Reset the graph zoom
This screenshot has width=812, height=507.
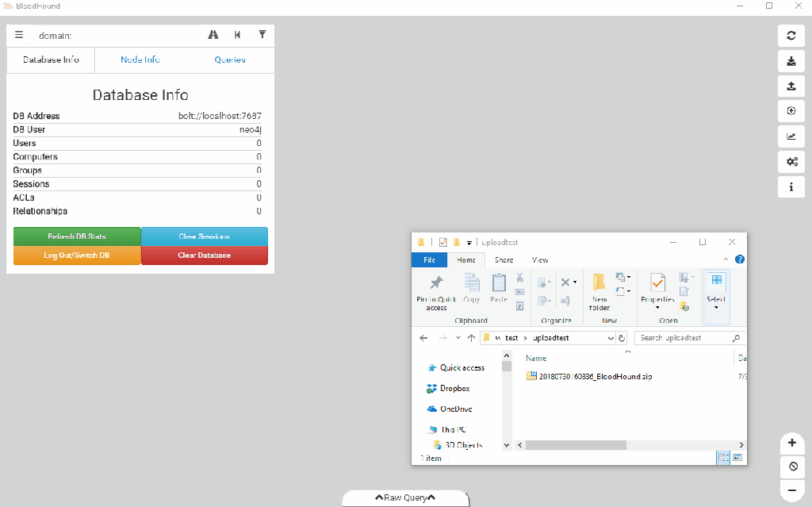[792, 467]
